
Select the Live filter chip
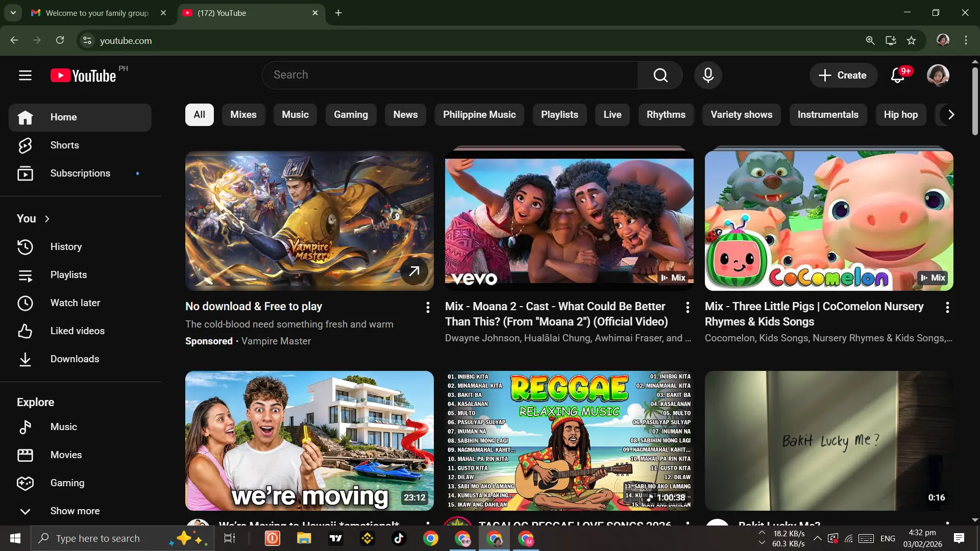tap(612, 115)
